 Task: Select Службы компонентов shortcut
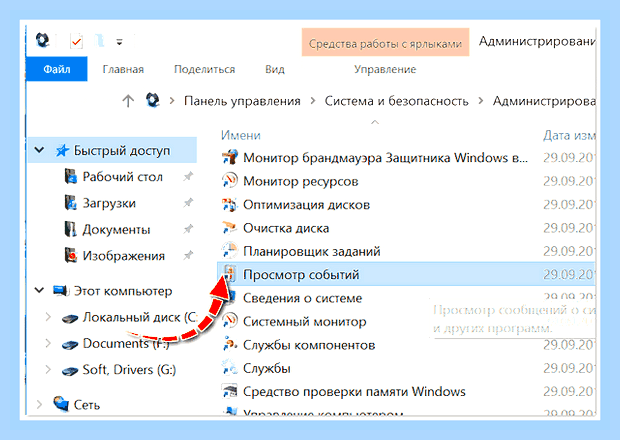(x=309, y=345)
